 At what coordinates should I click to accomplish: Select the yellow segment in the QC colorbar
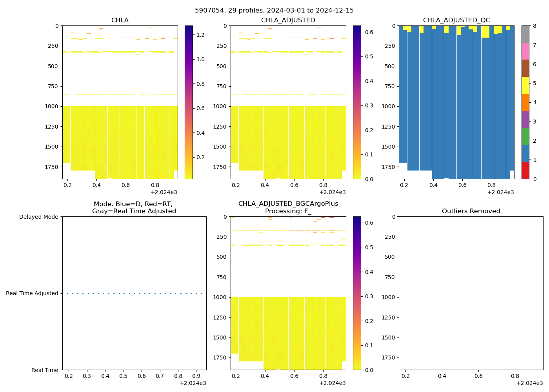coord(525,85)
